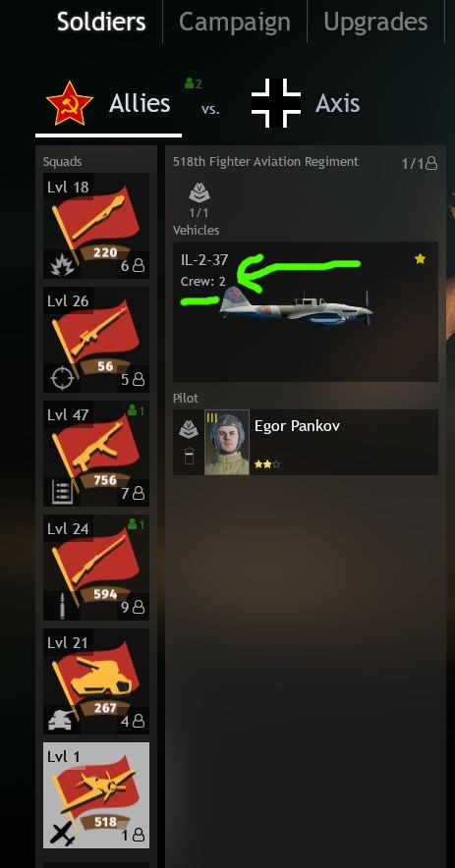The width and height of the screenshot is (455, 868).
Task: Select the Lvl 1 aircraft squad 518
Action: tap(96, 795)
